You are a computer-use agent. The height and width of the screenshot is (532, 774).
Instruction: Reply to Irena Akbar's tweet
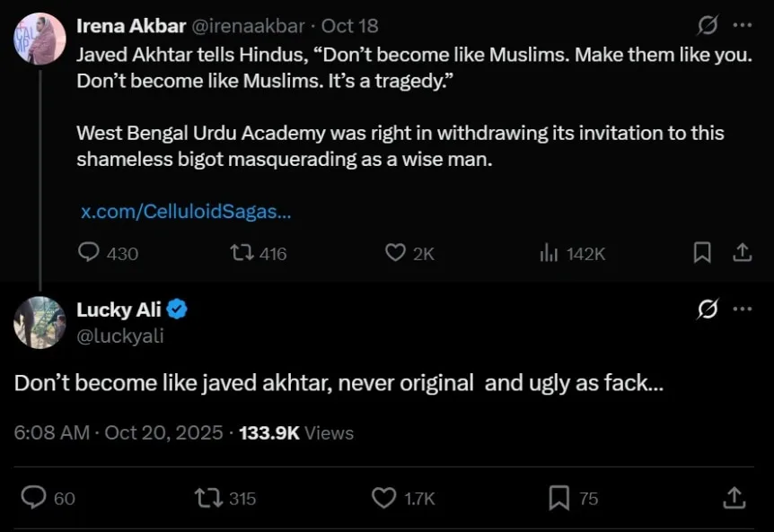[x=89, y=253]
